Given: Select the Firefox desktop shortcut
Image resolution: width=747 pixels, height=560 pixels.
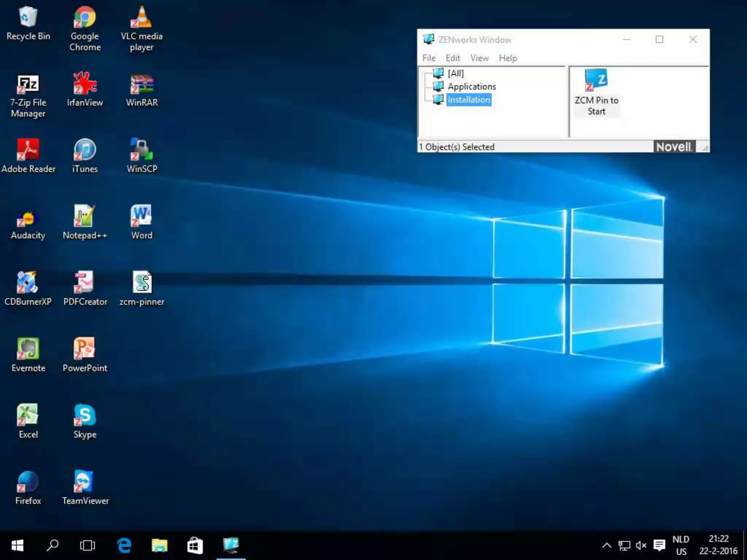Looking at the screenshot, I should [x=28, y=488].
